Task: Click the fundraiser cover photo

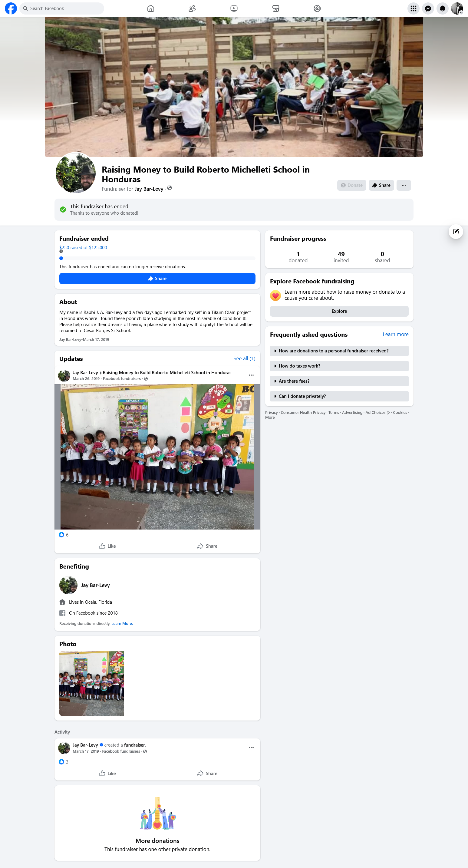Action: click(x=234, y=87)
